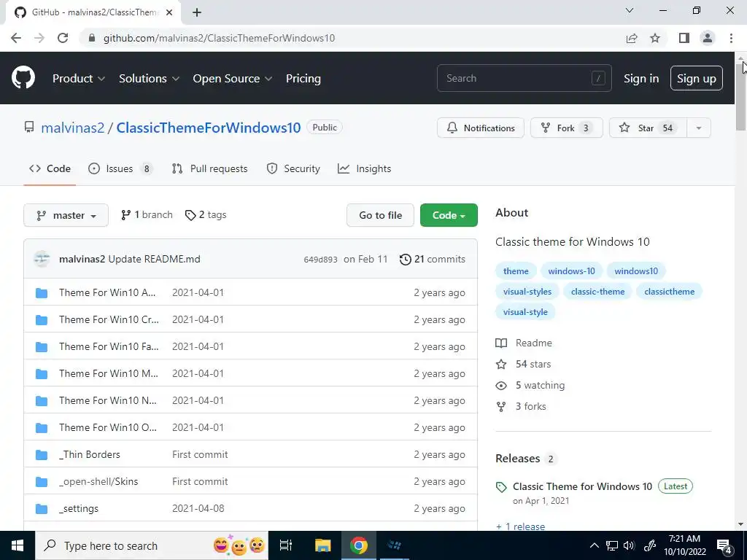Image resolution: width=747 pixels, height=560 pixels.
Task: Click the Sign up button
Action: click(x=697, y=79)
